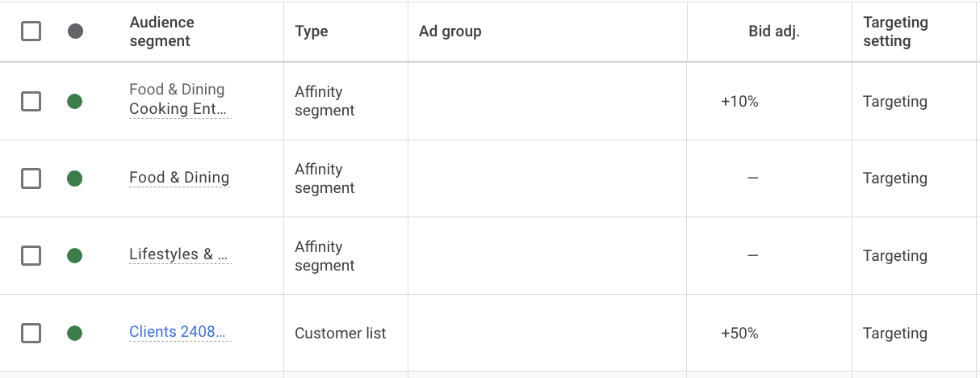Click the gray status header dot
Screen dimensions: 980x378
click(75, 31)
